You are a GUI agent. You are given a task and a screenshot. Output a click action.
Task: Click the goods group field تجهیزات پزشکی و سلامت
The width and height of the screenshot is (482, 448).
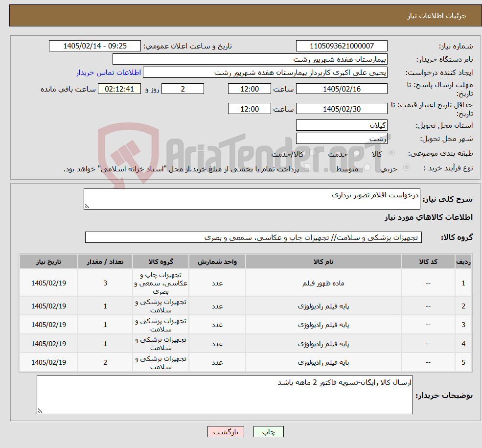click(x=253, y=237)
